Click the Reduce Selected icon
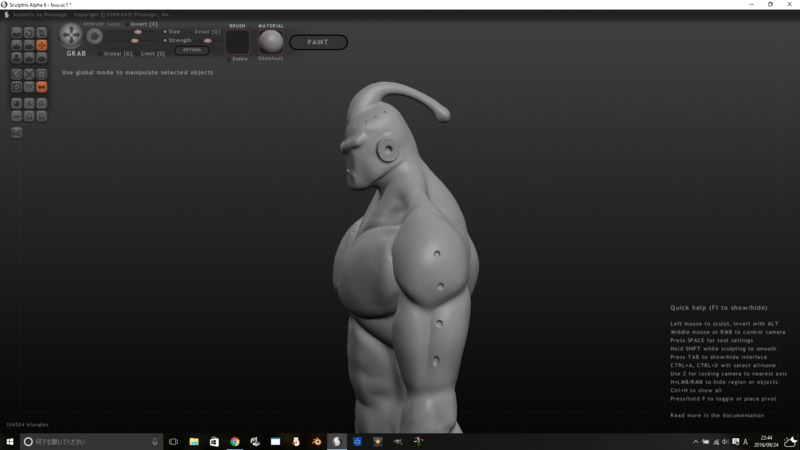Screen dimensions: 800x450 (x=29, y=74)
